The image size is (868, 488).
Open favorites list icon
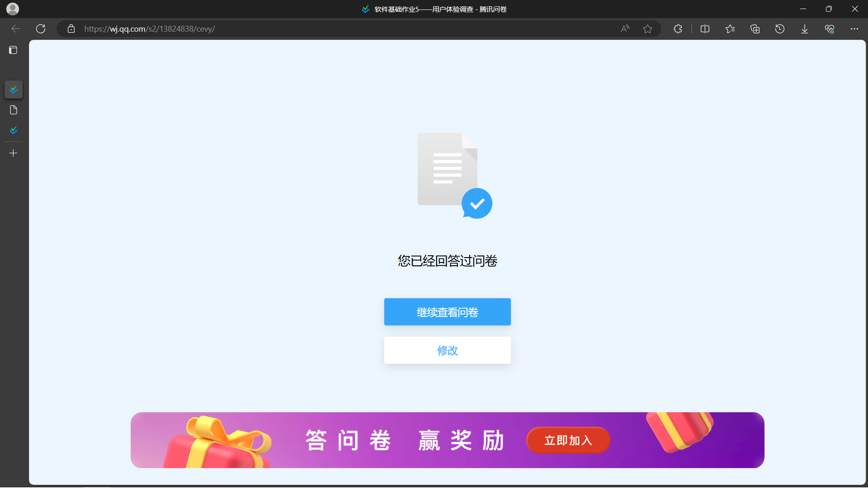(x=730, y=29)
